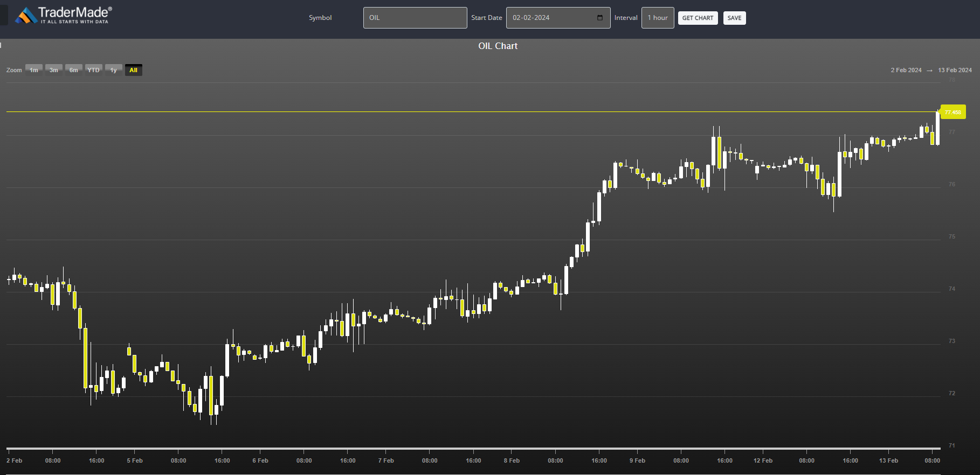Click the 72 price axis label
The image size is (980, 475).
pos(952,394)
